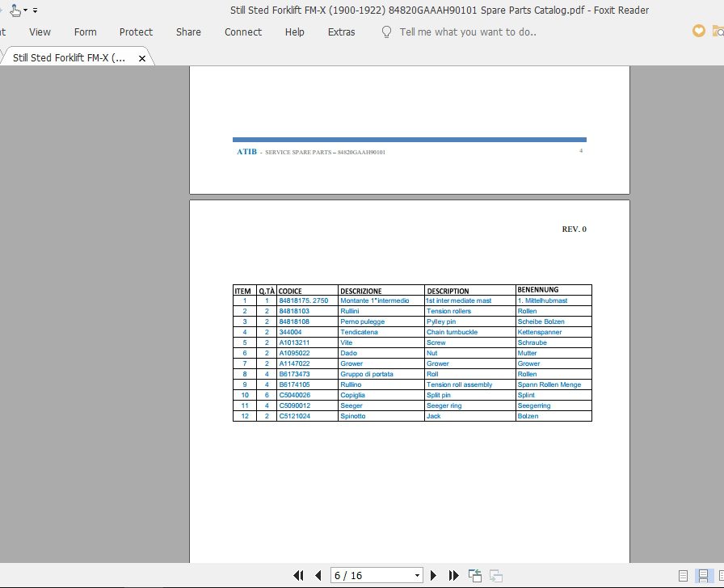724x588 pixels.
Task: Click the greyed-out next view icon
Action: pyautogui.click(x=496, y=576)
